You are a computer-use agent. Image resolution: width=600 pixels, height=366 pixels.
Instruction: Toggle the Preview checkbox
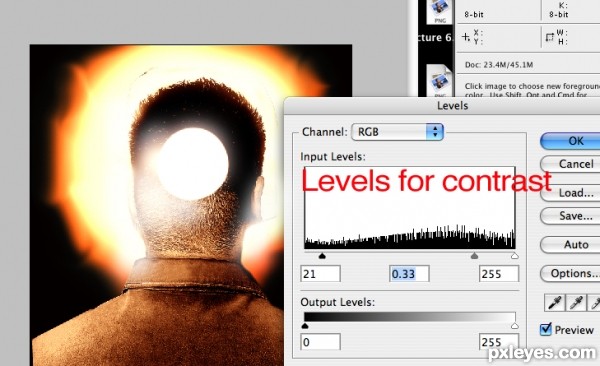click(x=546, y=329)
